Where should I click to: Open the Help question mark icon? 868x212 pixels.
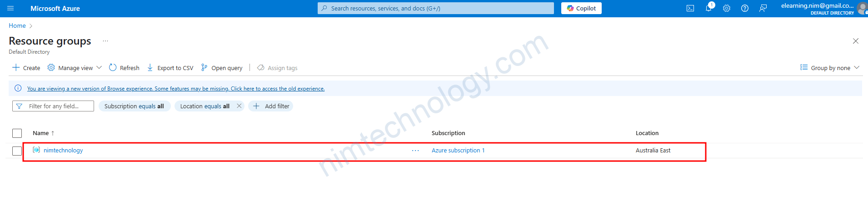pyautogui.click(x=744, y=8)
